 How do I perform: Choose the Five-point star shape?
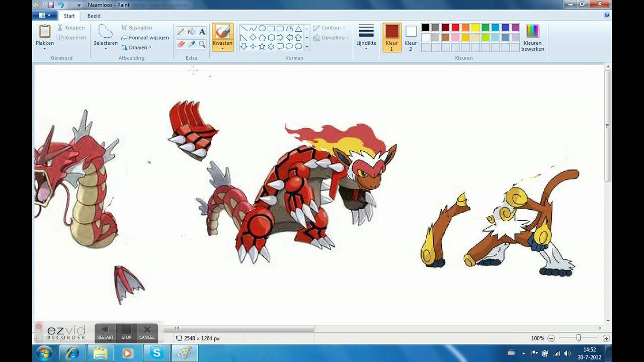[262, 46]
